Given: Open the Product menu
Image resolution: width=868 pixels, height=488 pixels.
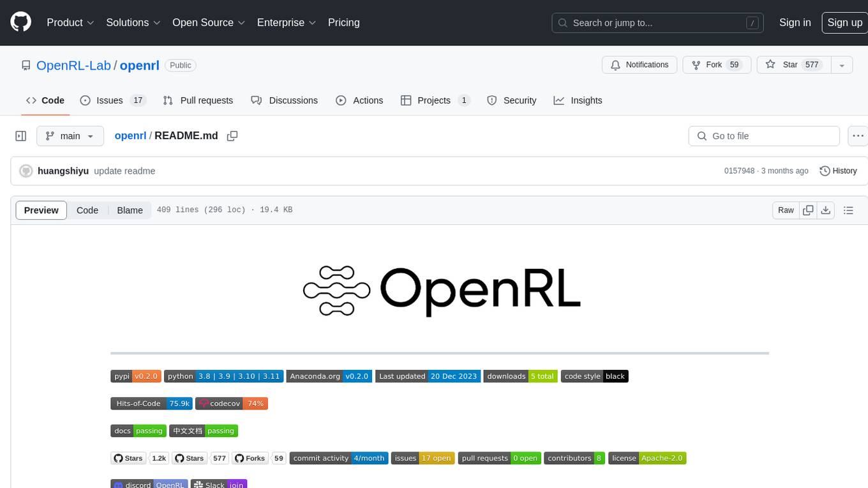Looking at the screenshot, I should 70,22.
